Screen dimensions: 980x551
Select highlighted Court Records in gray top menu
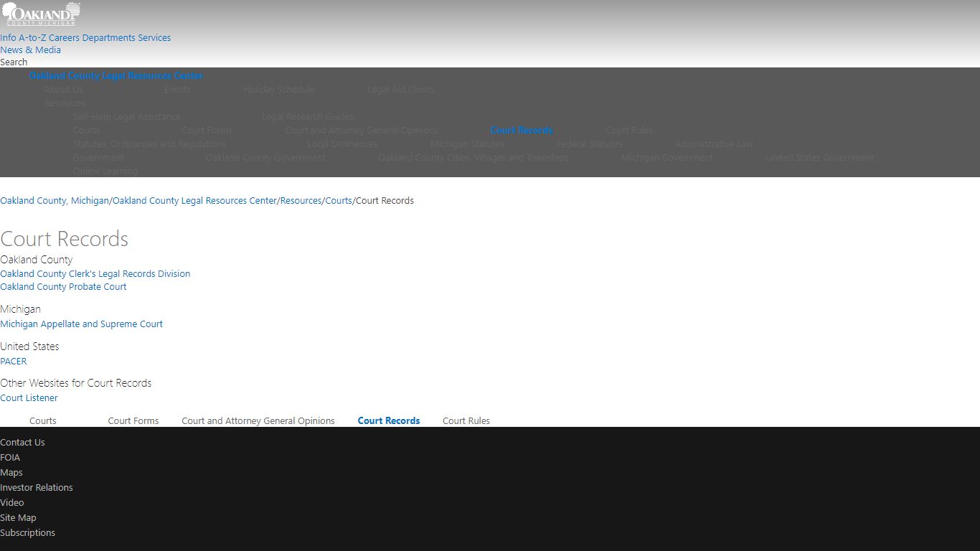point(522,131)
